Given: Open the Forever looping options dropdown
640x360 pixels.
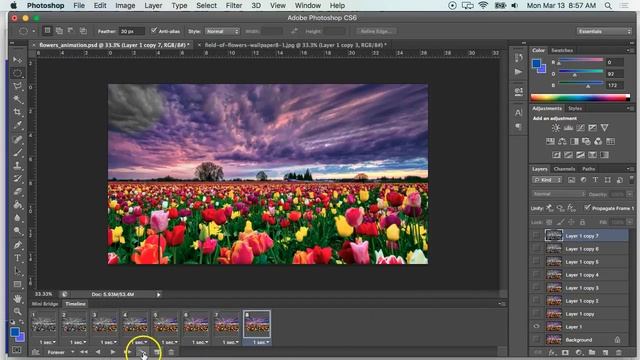Looking at the screenshot, I should pos(60,352).
